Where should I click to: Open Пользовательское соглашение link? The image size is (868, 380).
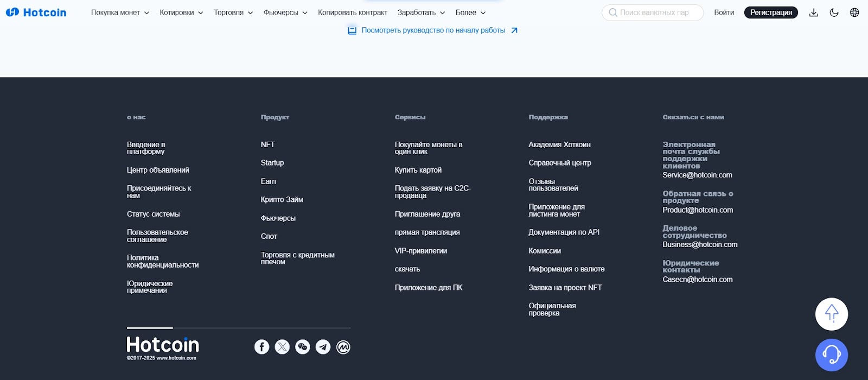coord(157,236)
